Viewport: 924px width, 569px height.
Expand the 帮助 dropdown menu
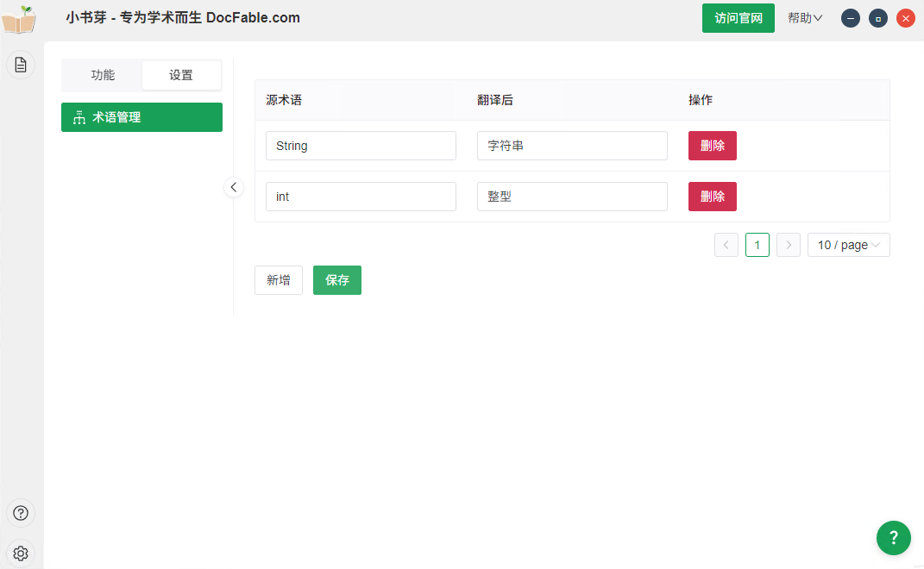click(804, 18)
